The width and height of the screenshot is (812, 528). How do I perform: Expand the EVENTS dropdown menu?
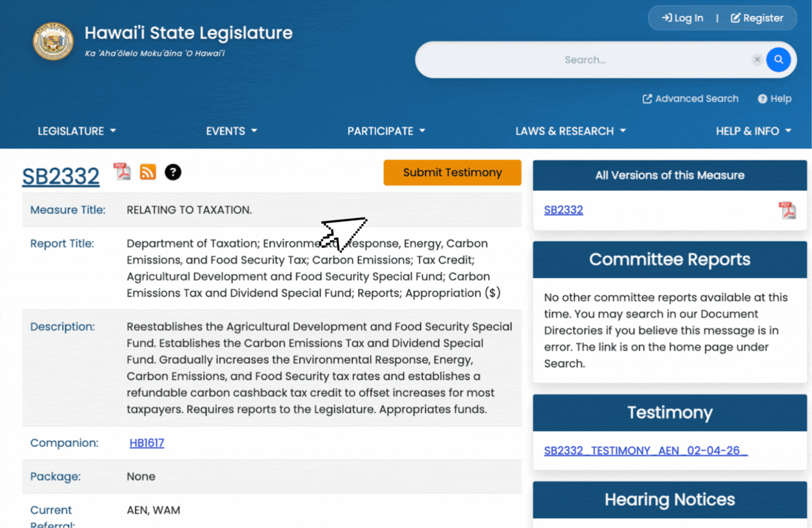coord(231,131)
